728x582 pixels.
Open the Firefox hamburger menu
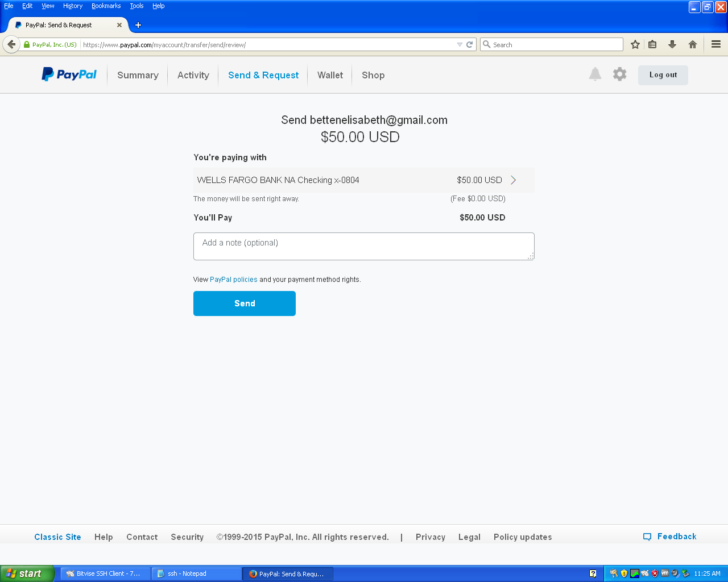[x=716, y=44]
